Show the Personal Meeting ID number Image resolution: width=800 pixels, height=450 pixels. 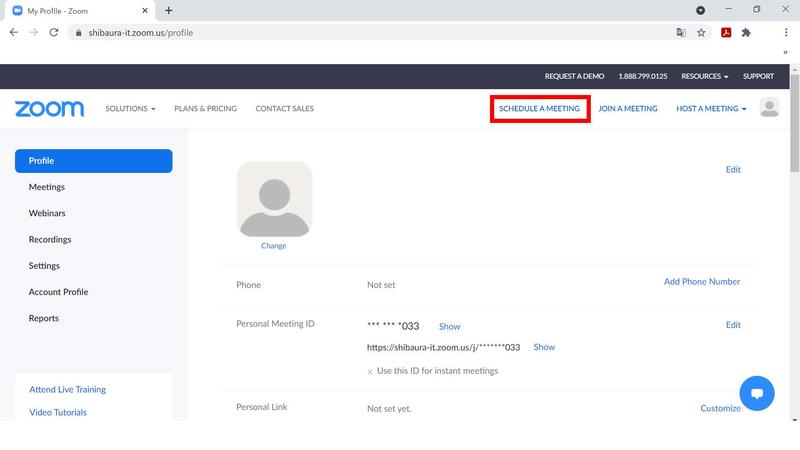pos(449,327)
